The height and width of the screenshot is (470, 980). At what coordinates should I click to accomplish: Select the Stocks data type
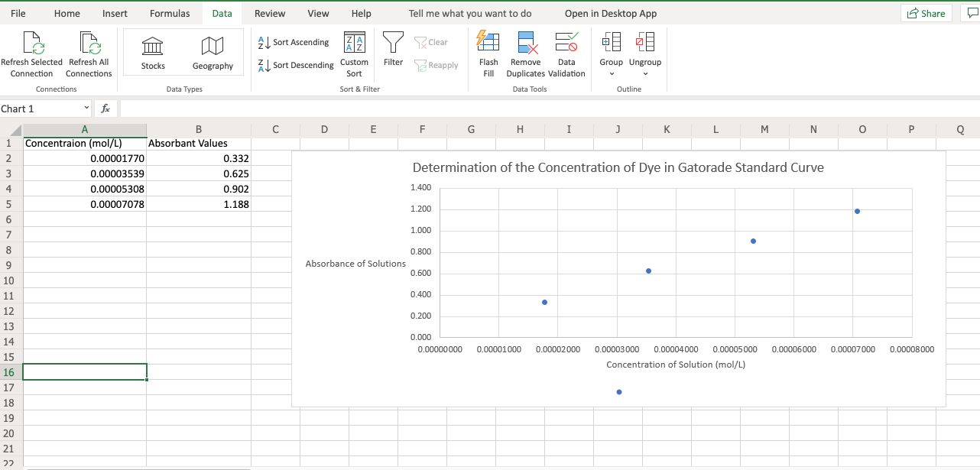tap(152, 52)
